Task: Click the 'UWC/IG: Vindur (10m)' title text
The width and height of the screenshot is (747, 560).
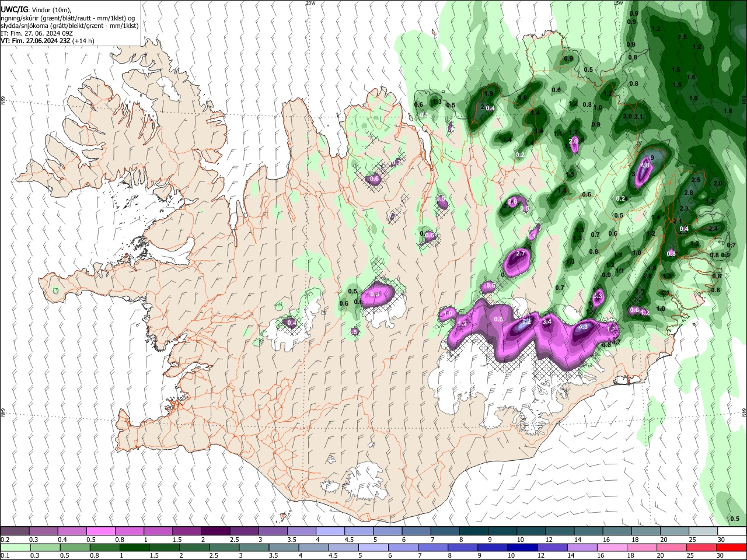Action: [37, 10]
